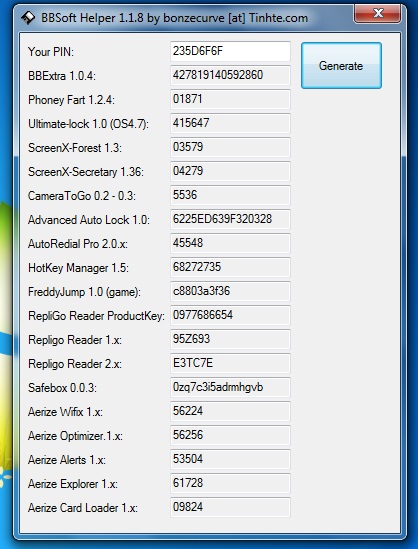
Task: Select the ScreenX-Secretary 1.36 code field
Action: click(230, 171)
